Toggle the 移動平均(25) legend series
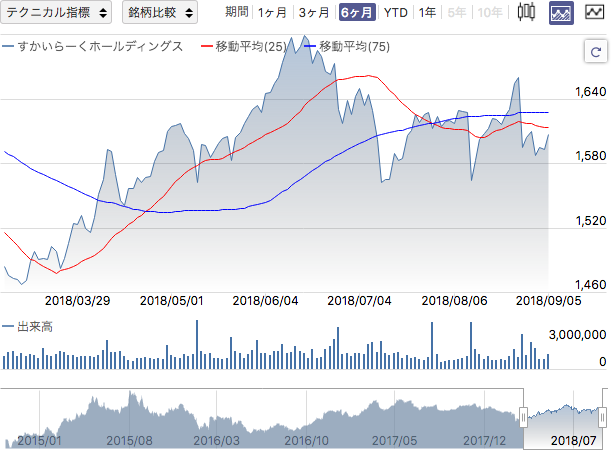 pyautogui.click(x=244, y=46)
